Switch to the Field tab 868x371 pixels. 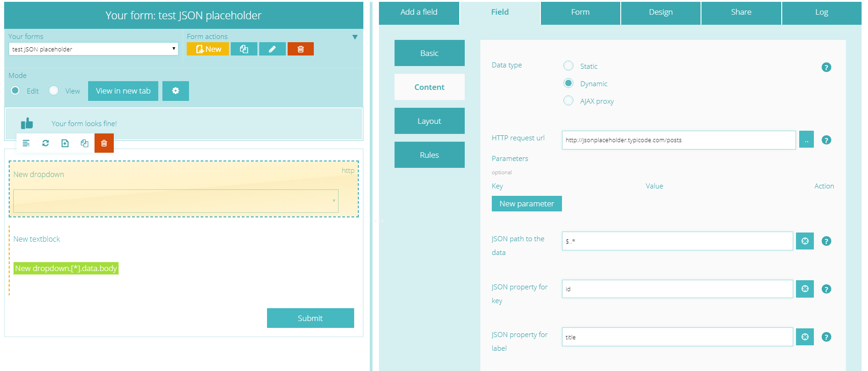point(500,12)
